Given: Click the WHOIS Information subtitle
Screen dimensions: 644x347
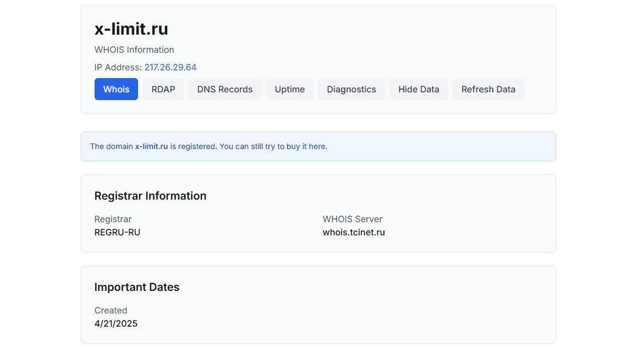Looking at the screenshot, I should [134, 49].
